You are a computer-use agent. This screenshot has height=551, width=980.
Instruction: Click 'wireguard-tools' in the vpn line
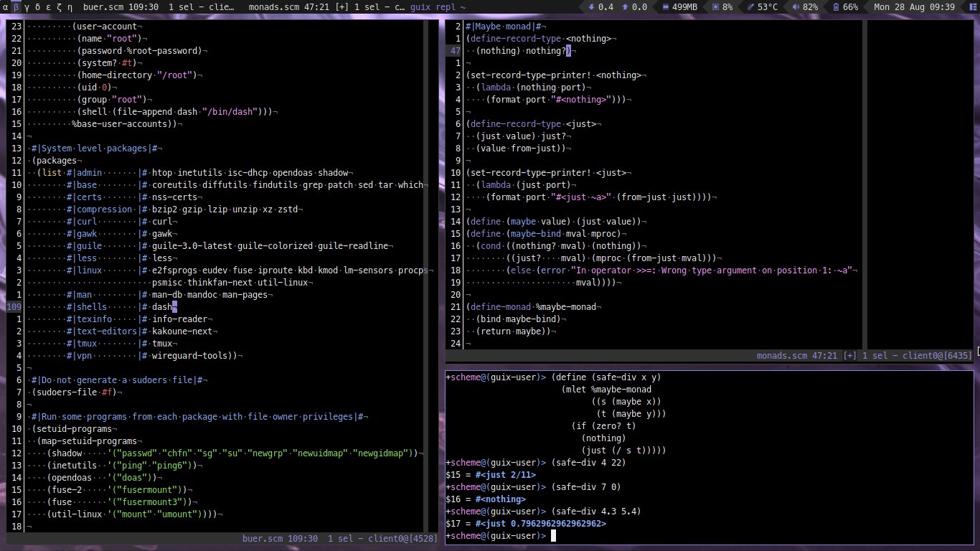191,355
